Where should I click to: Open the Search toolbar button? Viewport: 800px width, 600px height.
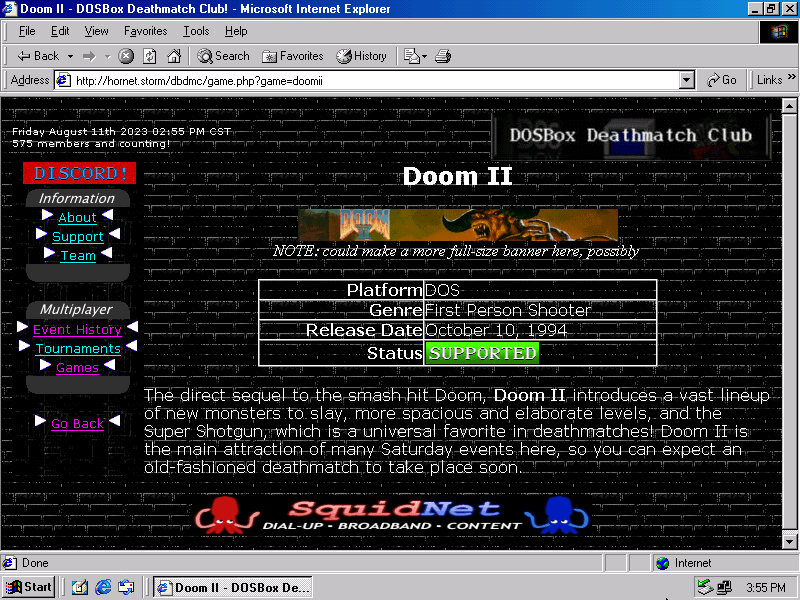(x=223, y=56)
